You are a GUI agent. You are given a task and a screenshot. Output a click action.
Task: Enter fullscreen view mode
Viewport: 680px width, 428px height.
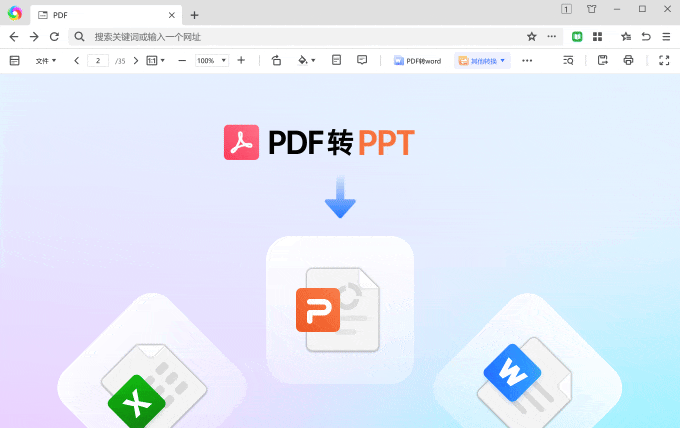click(664, 61)
